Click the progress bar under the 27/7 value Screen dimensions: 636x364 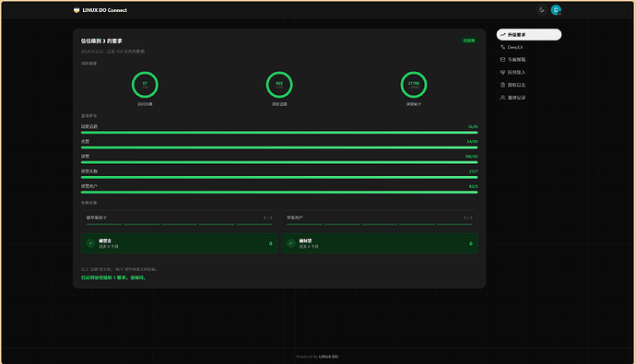[x=279, y=177]
